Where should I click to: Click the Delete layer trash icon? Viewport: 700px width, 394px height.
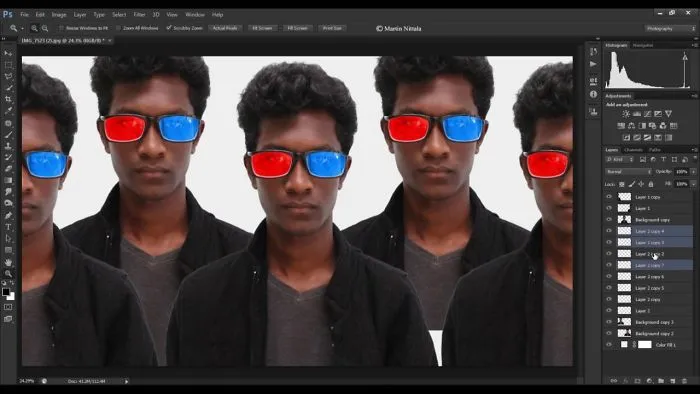click(684, 381)
